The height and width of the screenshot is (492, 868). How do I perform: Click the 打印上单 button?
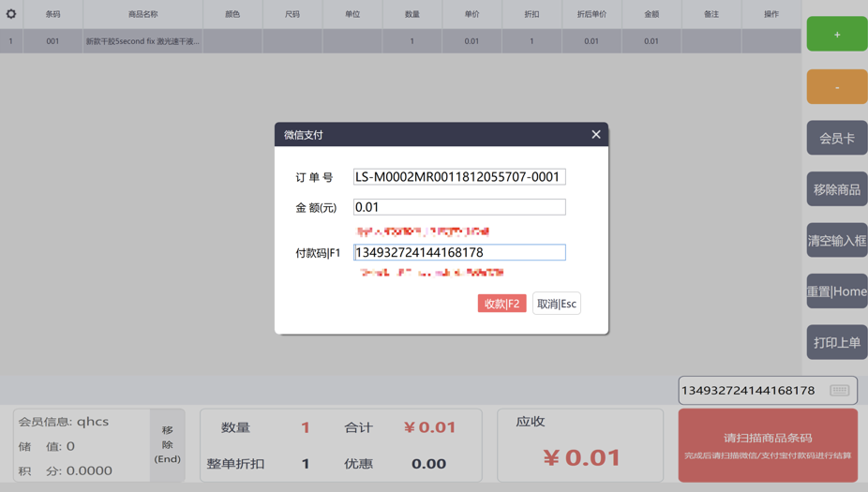(x=837, y=343)
